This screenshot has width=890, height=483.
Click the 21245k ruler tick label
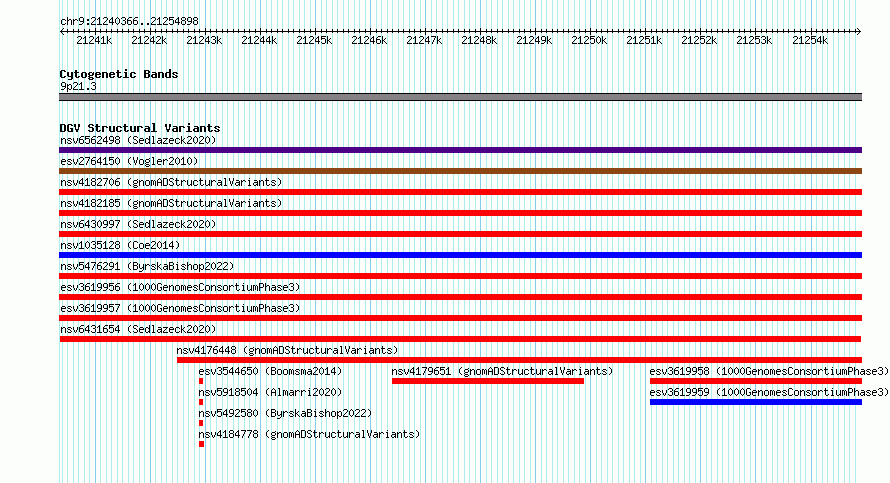click(314, 40)
